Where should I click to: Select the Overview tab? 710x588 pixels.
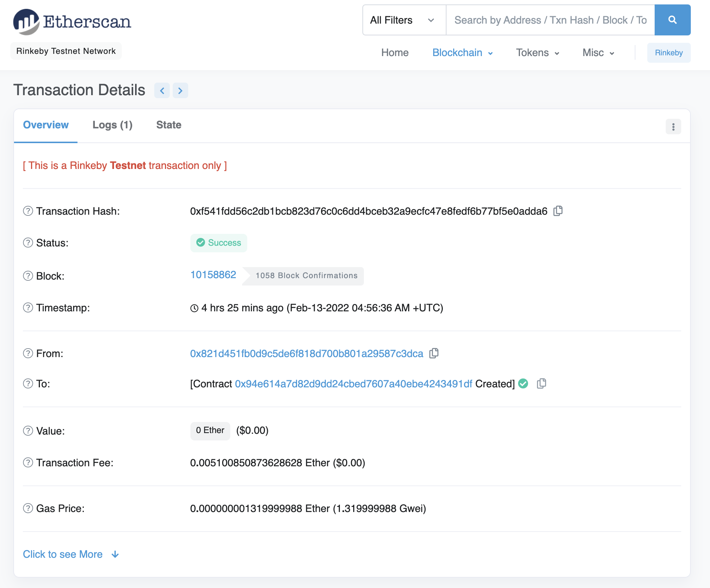coord(46,125)
